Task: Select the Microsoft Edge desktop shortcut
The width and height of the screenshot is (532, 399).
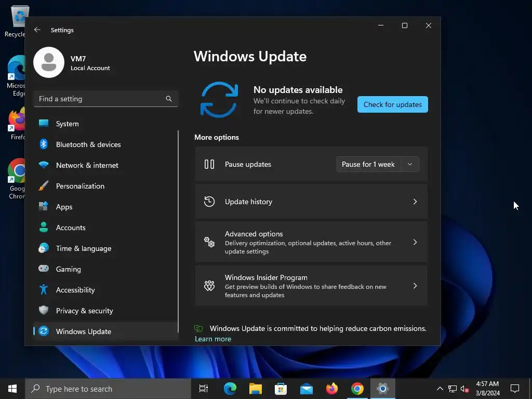Action: (x=16, y=76)
